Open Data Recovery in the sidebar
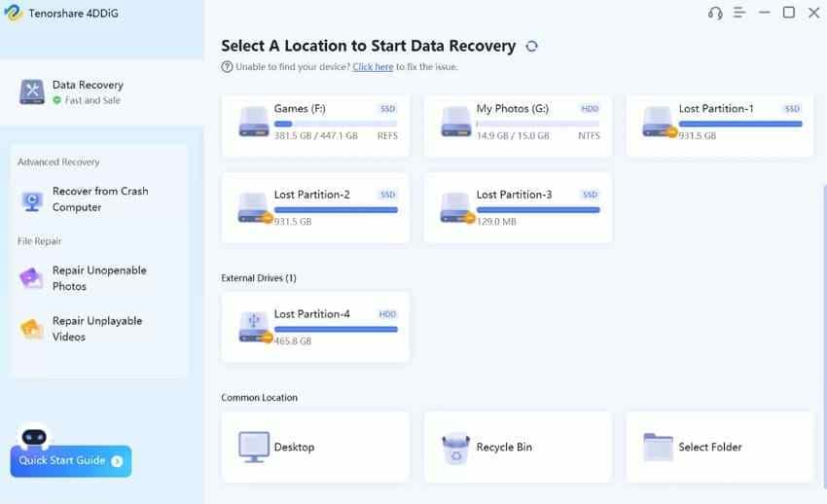827x504 pixels. pyautogui.click(x=101, y=91)
